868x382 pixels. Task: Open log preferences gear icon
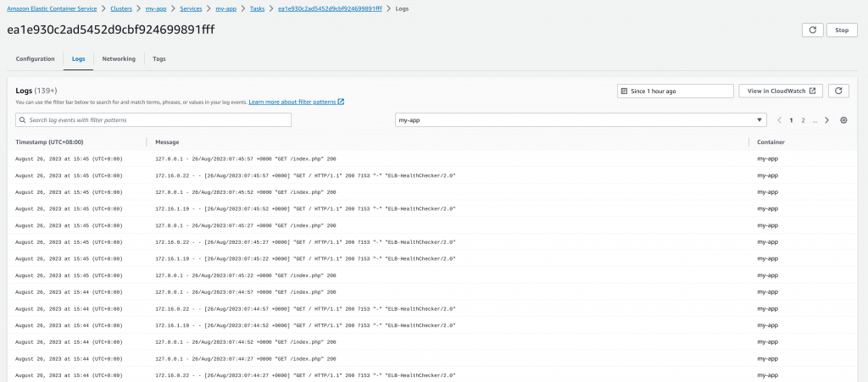point(843,120)
